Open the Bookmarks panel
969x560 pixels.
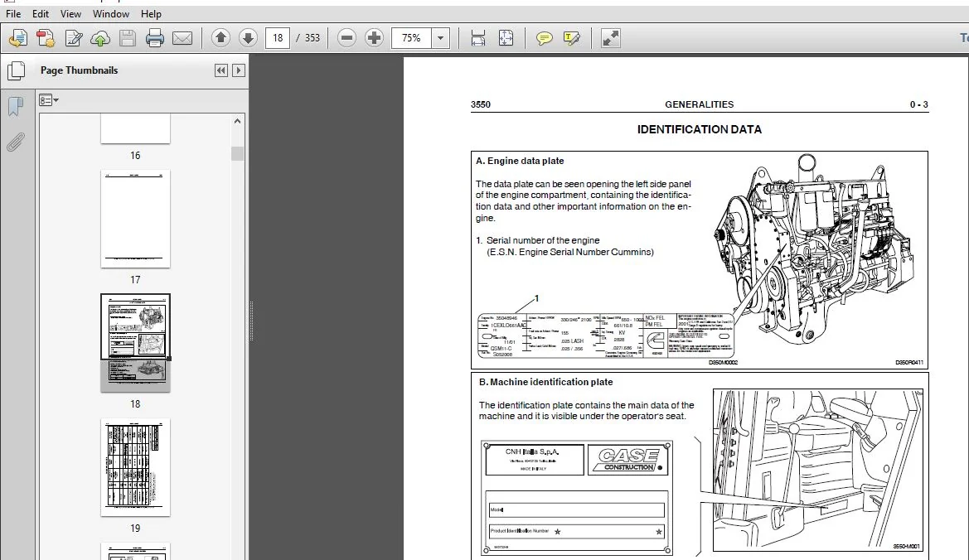pos(16,106)
